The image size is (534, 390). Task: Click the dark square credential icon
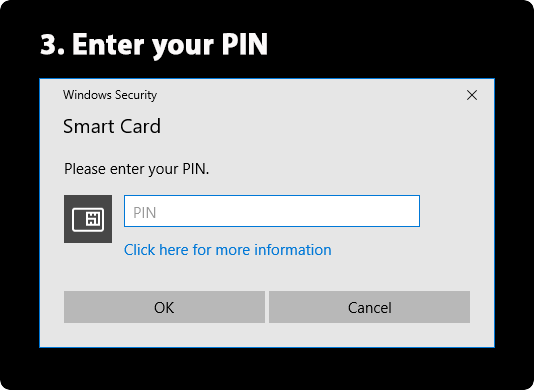pyautogui.click(x=88, y=219)
